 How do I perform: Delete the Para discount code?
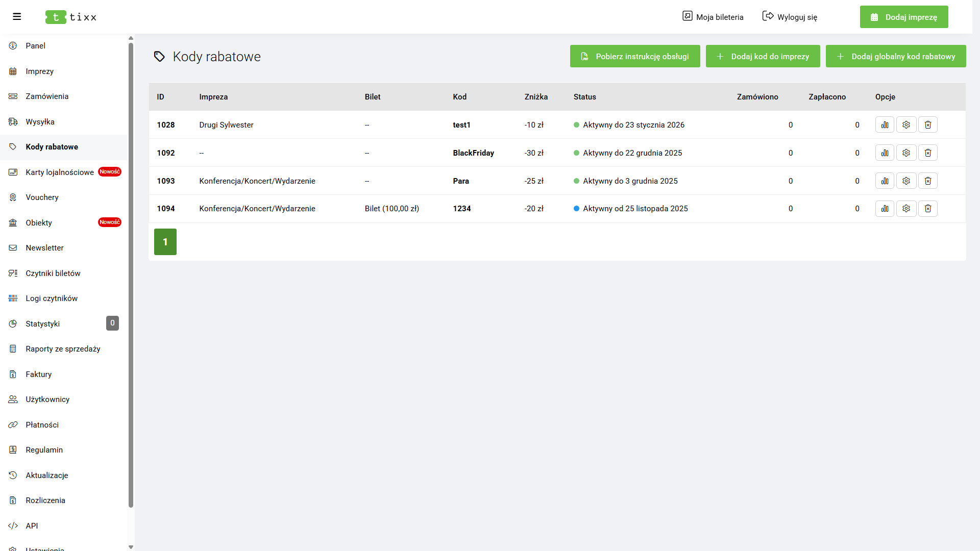pyautogui.click(x=927, y=181)
